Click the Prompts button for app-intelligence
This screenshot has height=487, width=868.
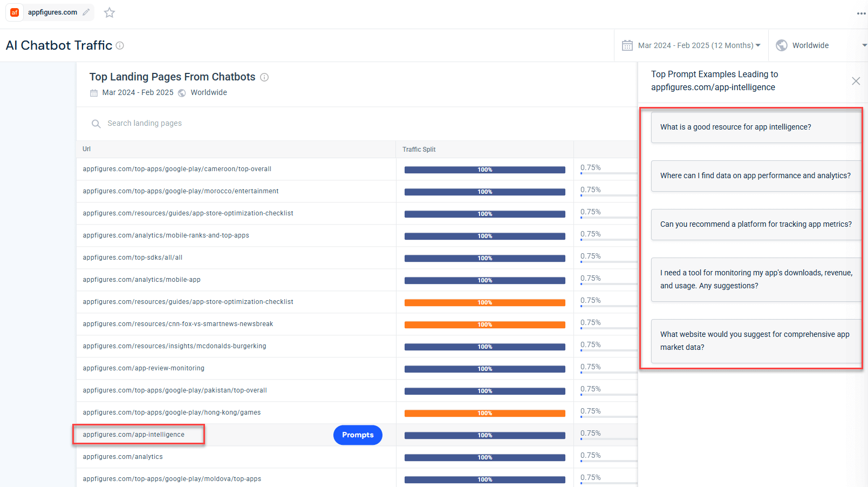coord(358,435)
